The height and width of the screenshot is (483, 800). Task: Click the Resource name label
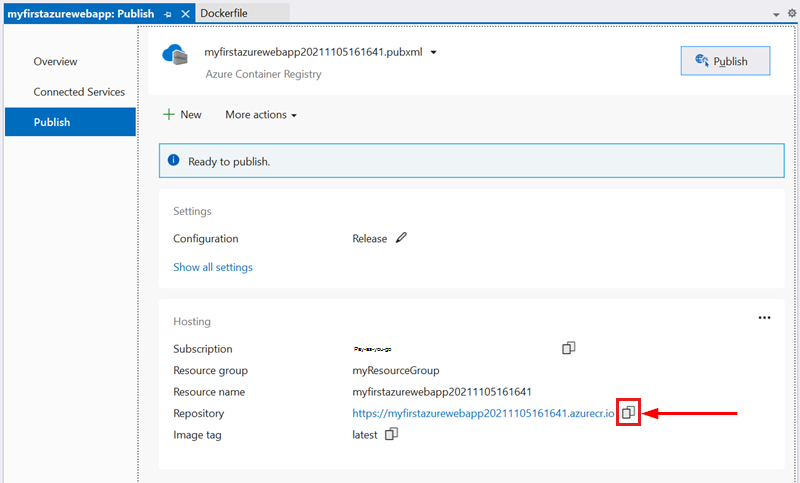point(209,392)
